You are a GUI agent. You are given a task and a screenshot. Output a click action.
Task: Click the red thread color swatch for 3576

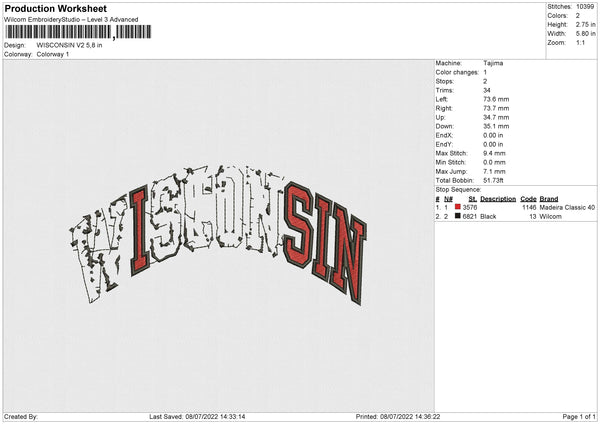(x=457, y=207)
